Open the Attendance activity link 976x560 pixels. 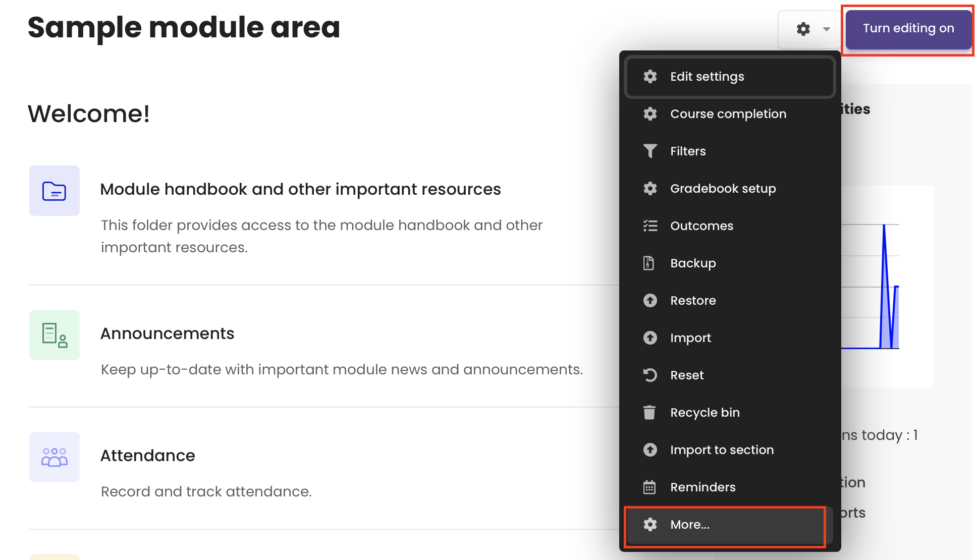(x=148, y=456)
